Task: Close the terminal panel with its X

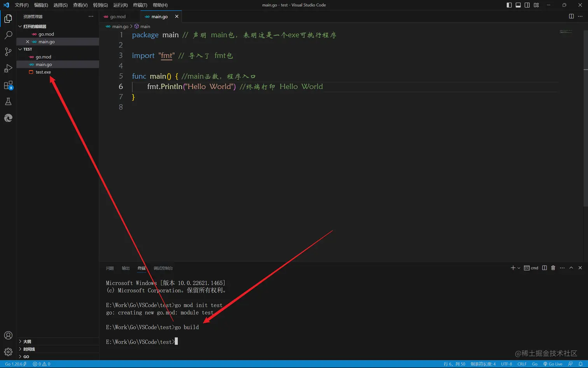Action: (x=580, y=268)
